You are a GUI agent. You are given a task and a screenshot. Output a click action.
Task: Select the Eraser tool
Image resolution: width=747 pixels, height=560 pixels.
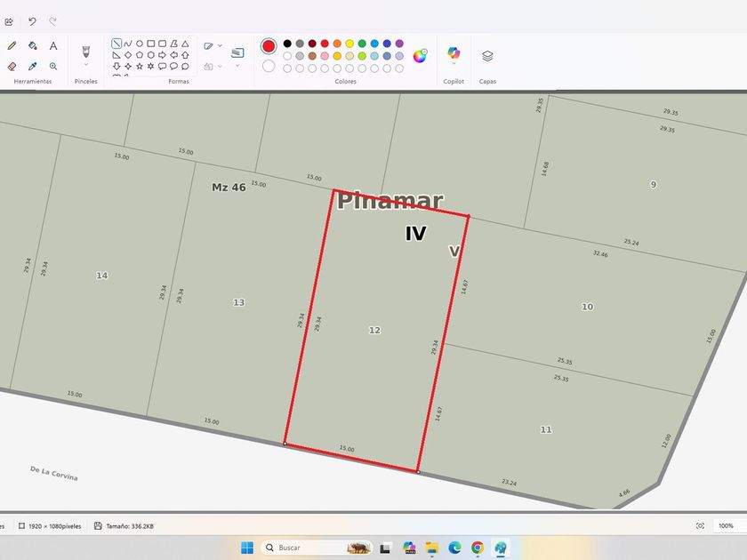point(12,66)
